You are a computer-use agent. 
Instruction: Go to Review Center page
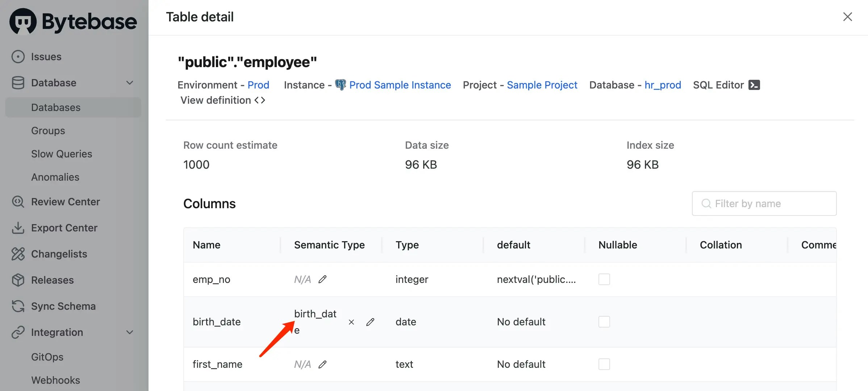click(x=65, y=202)
